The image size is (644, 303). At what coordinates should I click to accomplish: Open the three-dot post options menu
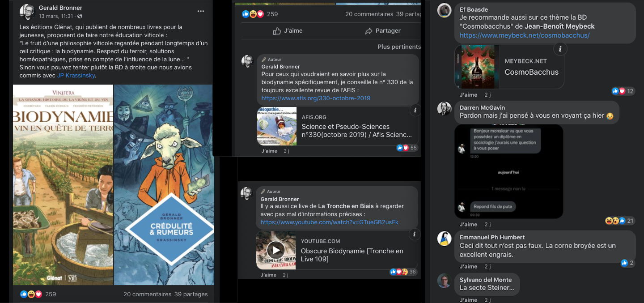click(201, 11)
